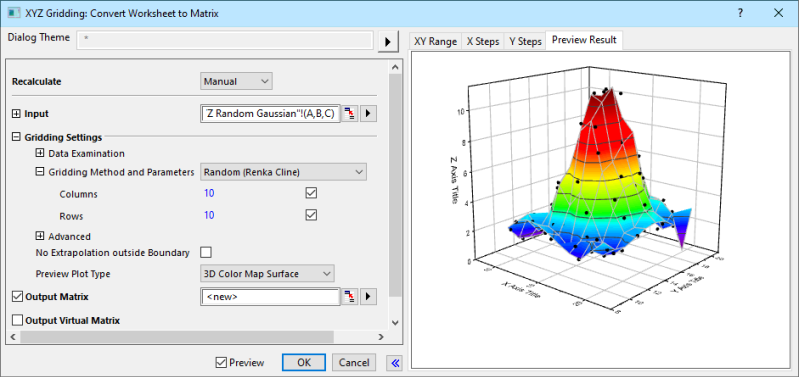
Task: Click the Input range selector icon
Action: 350,114
